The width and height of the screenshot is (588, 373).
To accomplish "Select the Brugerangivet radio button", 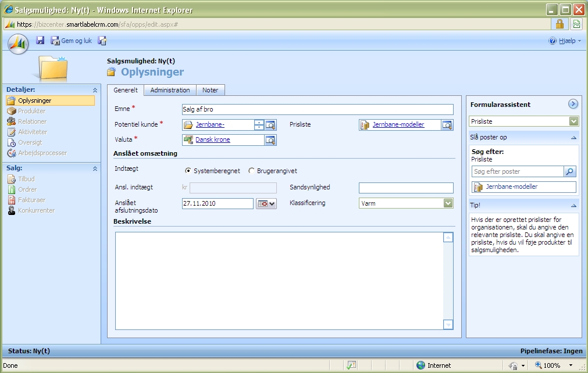I will 251,171.
